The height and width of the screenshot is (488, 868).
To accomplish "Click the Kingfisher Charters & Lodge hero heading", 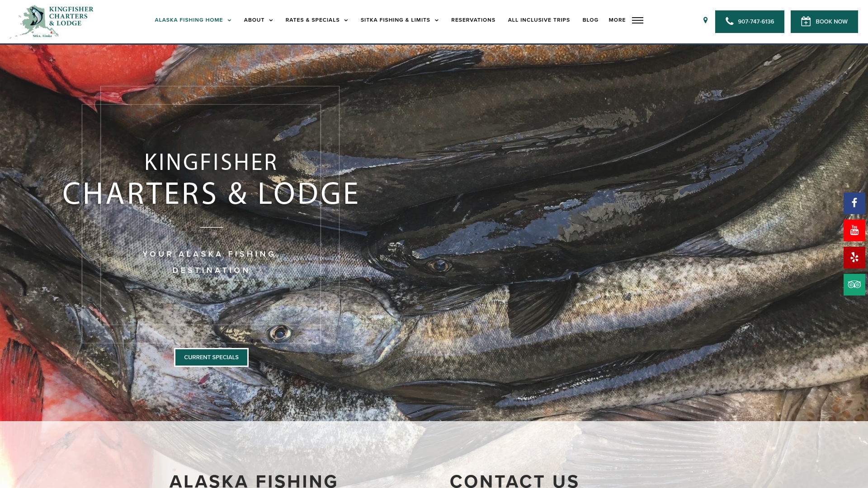I will point(211,179).
